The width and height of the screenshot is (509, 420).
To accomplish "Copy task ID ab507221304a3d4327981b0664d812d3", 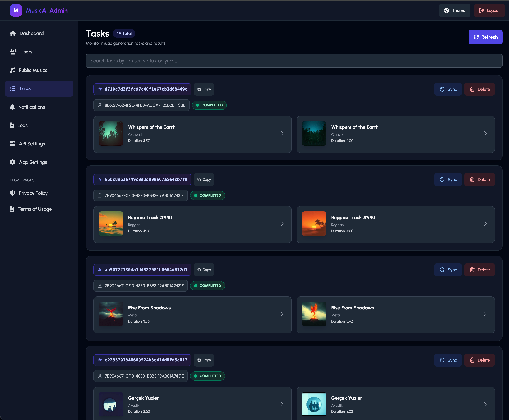I will pos(204,270).
